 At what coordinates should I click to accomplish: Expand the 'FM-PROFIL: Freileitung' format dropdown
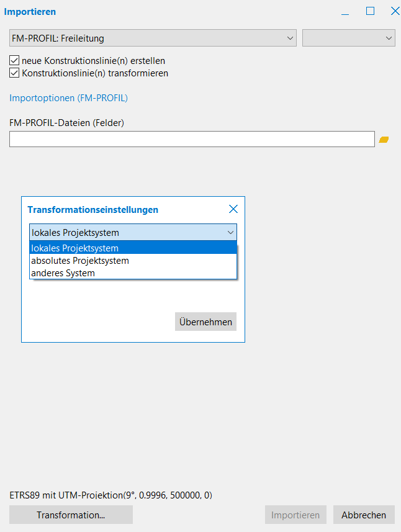tap(153, 38)
